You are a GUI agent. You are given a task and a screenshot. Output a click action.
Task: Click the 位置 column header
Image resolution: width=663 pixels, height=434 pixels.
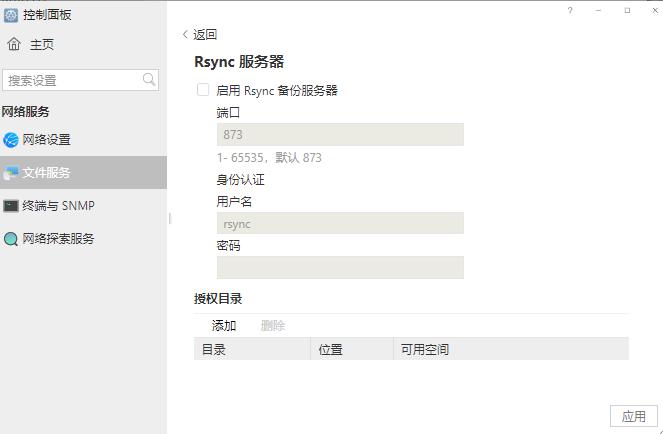click(352, 349)
